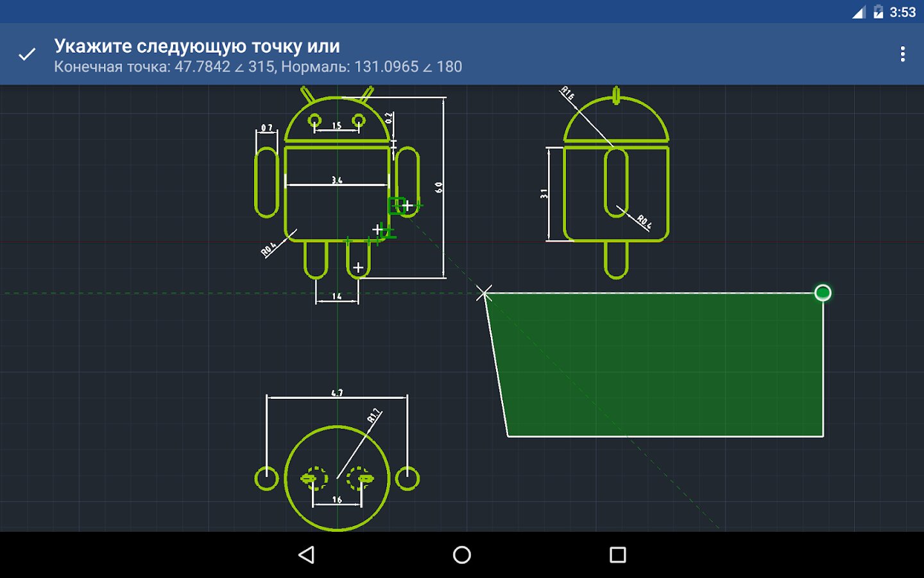Click the coordinates text 'Конечная точка: 47.7842'
Image resolution: width=924 pixels, height=578 pixels.
(142, 67)
